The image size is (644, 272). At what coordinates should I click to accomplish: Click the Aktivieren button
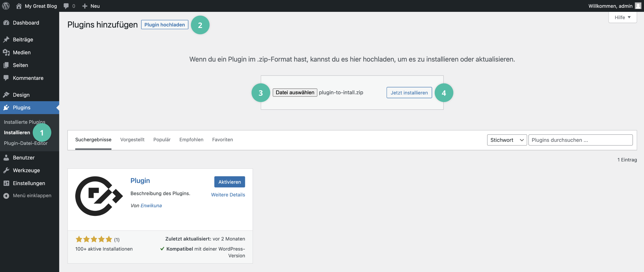pos(229,182)
